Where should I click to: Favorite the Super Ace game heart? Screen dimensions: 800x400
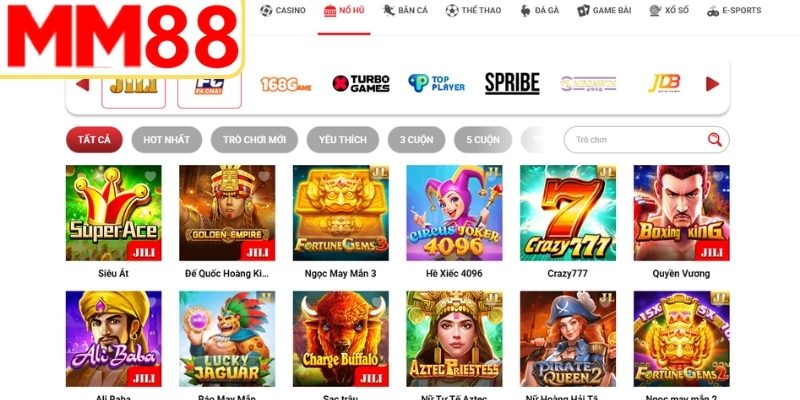pos(150,177)
